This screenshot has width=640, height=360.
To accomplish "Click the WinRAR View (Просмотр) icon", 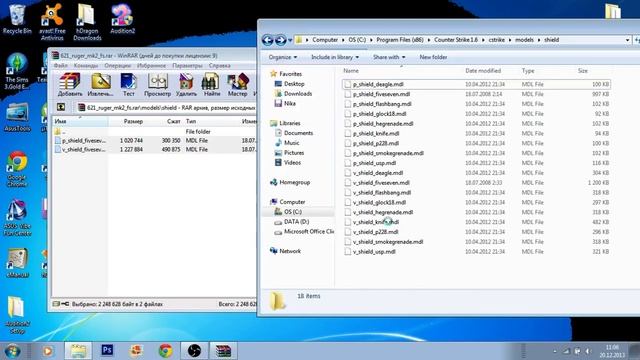I will point(157,85).
